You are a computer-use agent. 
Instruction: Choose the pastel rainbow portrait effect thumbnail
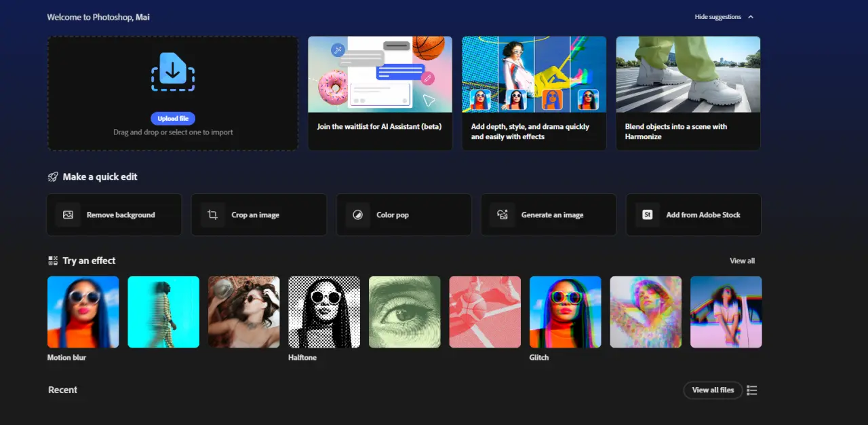[646, 312]
